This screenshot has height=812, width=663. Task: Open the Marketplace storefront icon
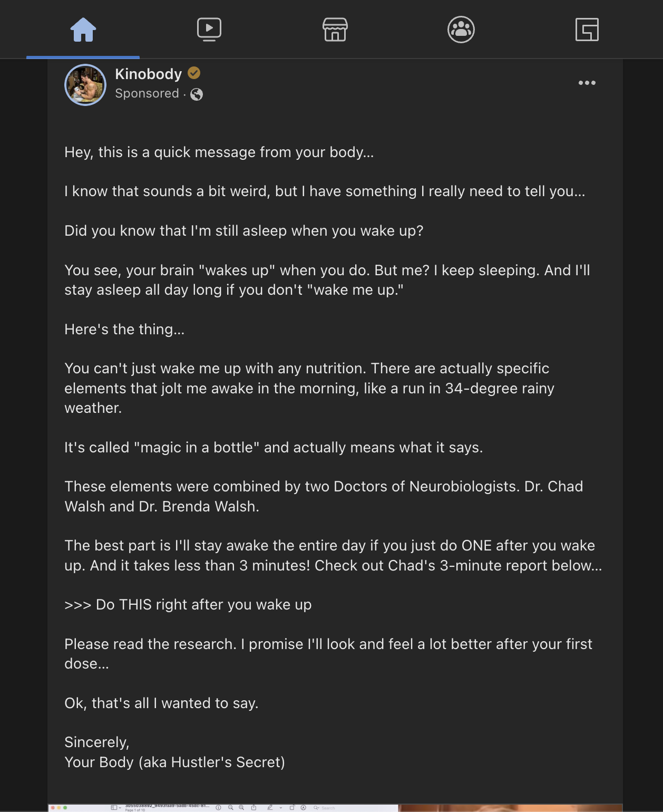tap(335, 30)
